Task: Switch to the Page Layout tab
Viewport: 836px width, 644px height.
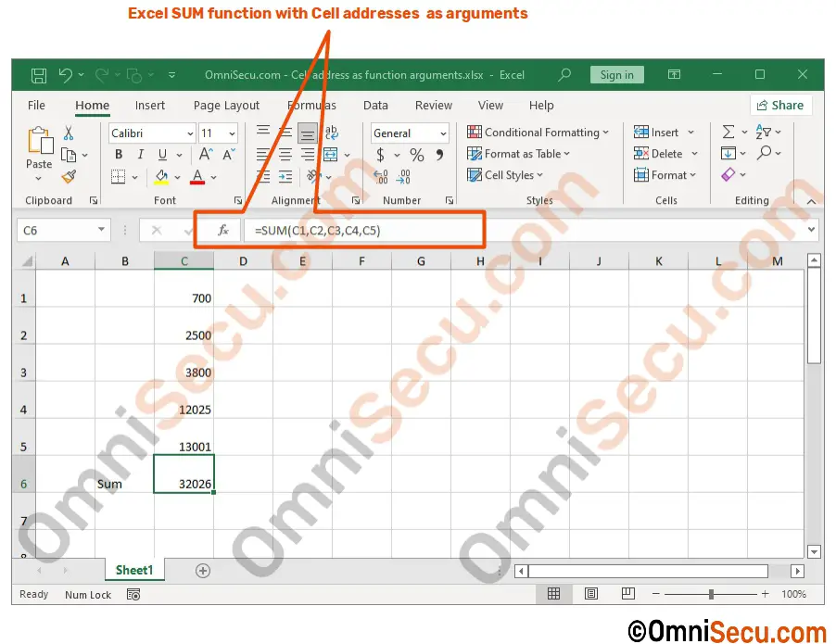Action: pos(226,106)
